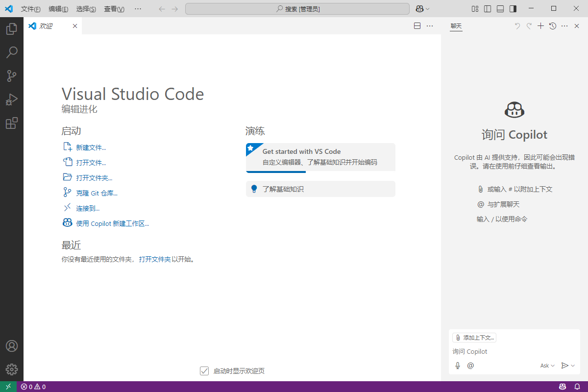Open the Run and Debug view
588x392 pixels.
click(12, 99)
